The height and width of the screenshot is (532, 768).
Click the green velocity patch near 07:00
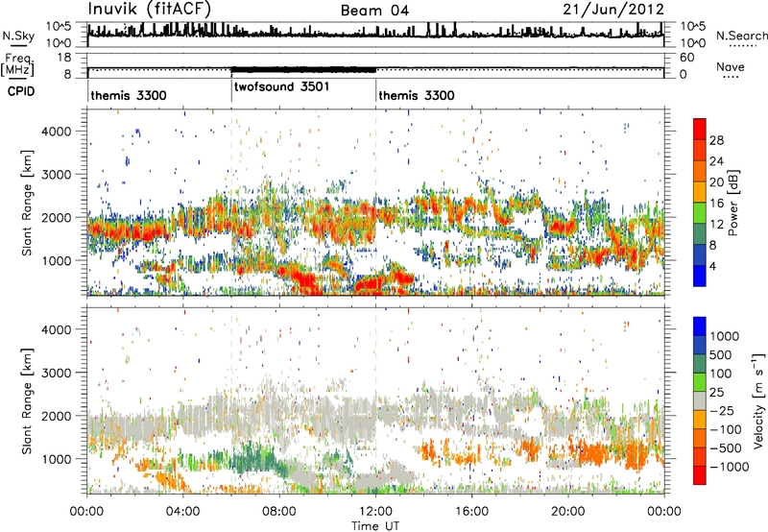254,461
